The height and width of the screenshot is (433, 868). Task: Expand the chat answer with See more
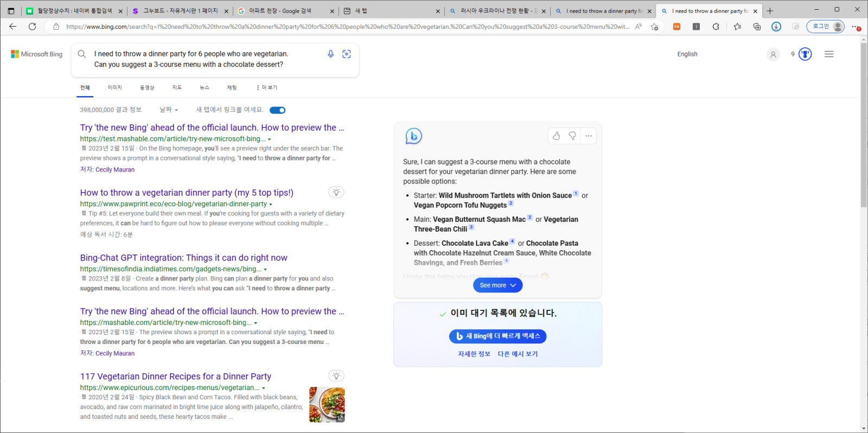click(498, 285)
